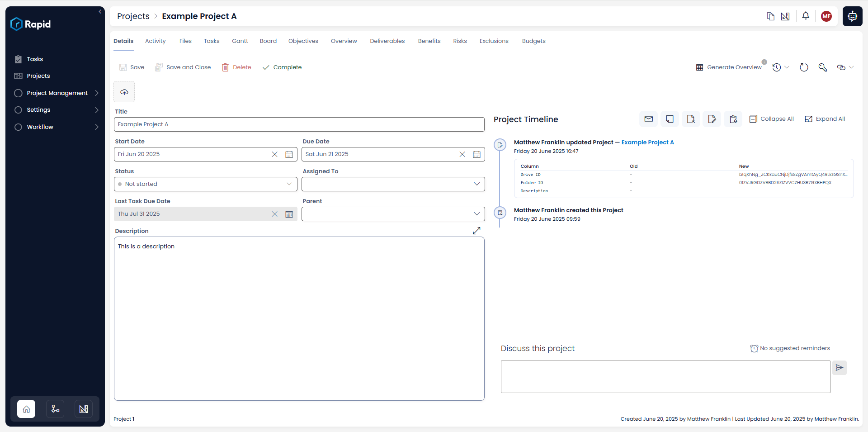Open the MF user avatar menu

pyautogui.click(x=826, y=16)
